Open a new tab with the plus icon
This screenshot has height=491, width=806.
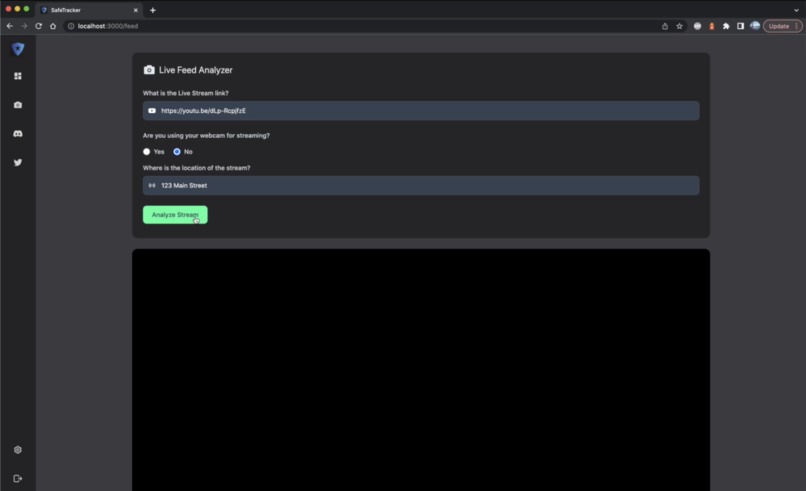click(153, 10)
